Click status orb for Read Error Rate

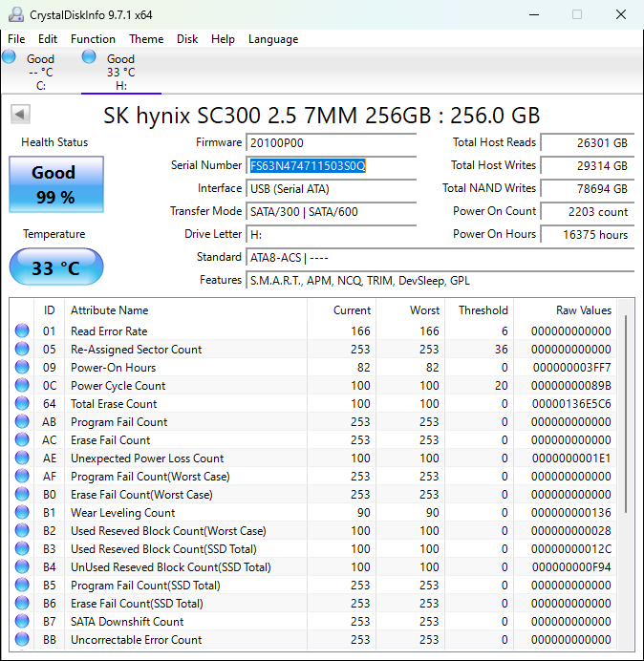tap(22, 330)
